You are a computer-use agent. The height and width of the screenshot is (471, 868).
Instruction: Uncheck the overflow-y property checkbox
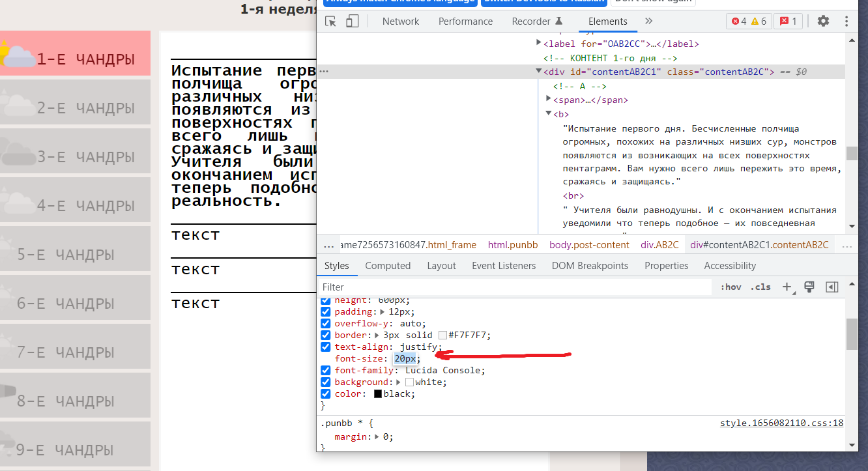point(326,323)
